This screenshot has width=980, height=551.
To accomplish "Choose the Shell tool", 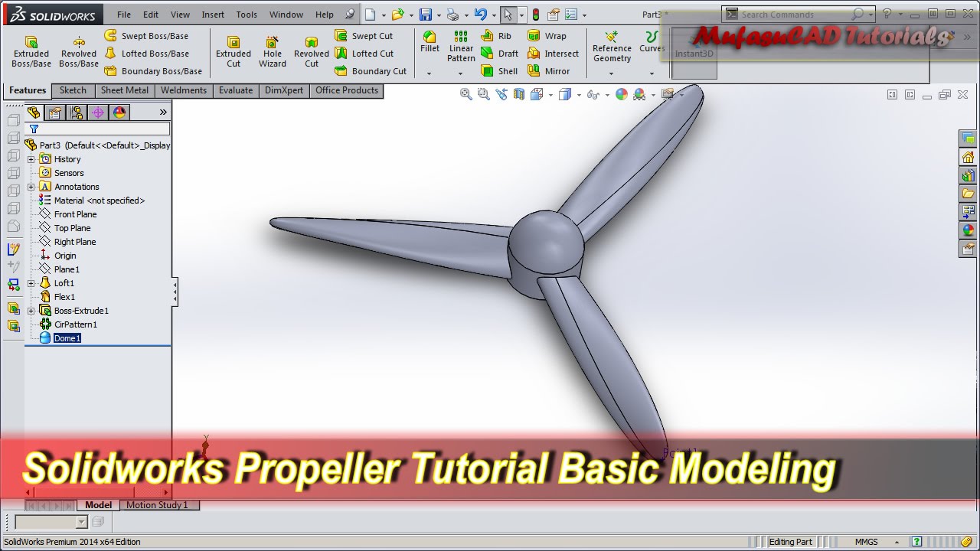I will [x=499, y=71].
